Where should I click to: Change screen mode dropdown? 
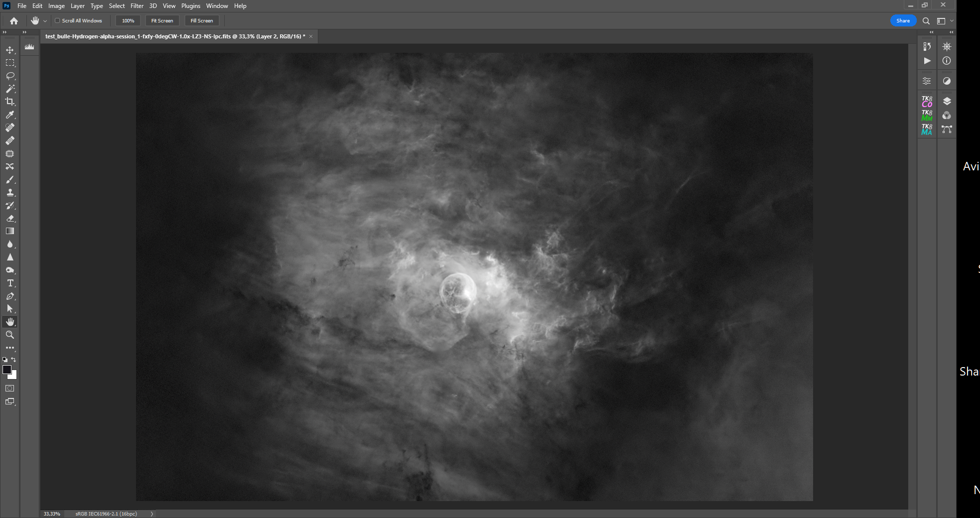10,401
